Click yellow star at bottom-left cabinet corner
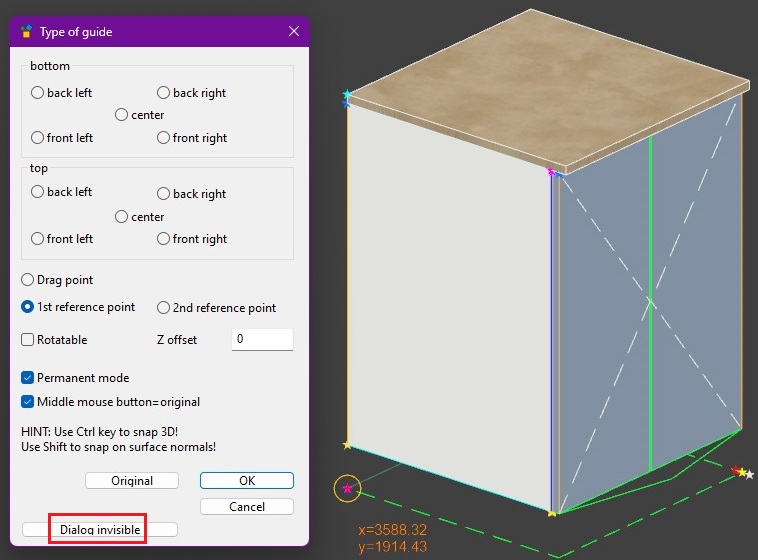 tap(347, 444)
